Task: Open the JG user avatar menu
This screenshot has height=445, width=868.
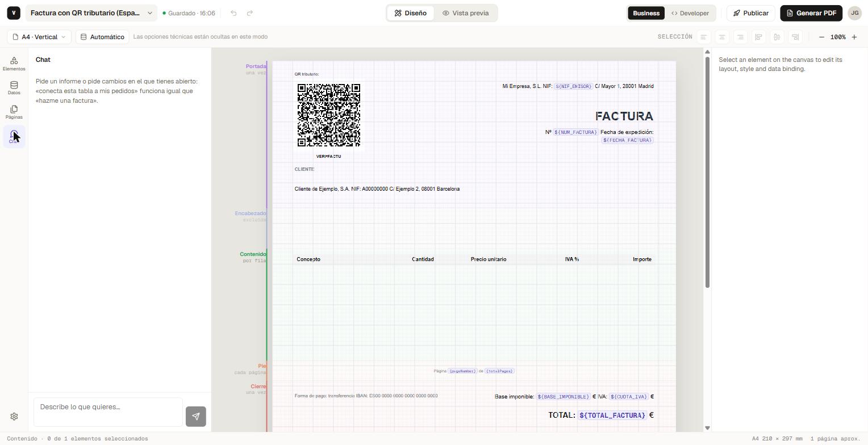Action: [854, 13]
